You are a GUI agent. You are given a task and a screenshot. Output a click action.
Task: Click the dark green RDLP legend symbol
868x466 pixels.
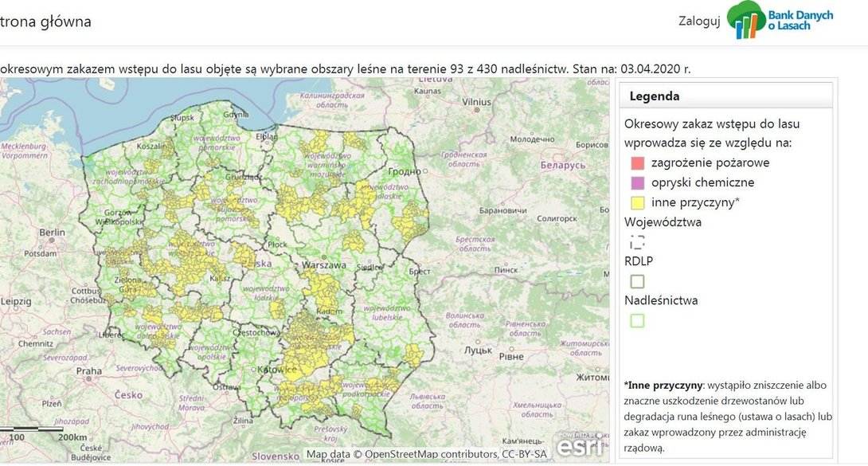point(638,282)
